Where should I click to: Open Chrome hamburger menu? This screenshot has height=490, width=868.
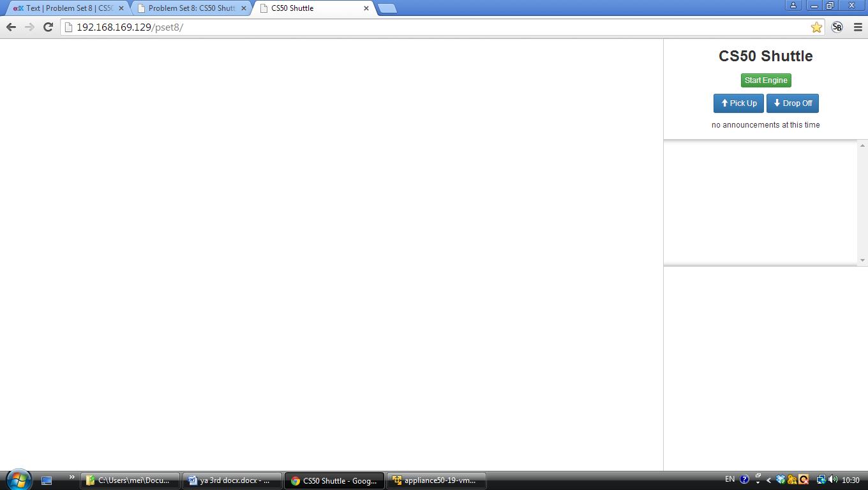tap(858, 27)
